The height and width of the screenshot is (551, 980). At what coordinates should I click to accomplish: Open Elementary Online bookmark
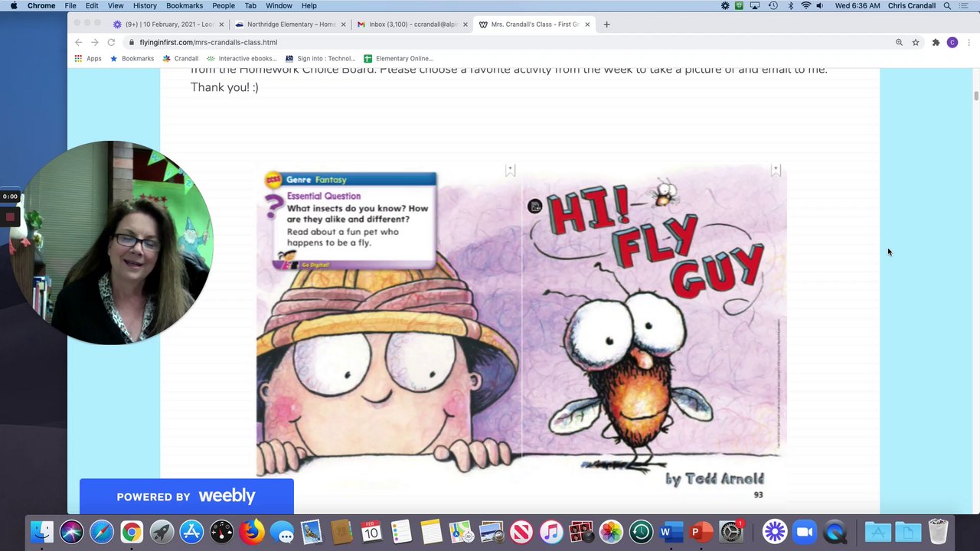399,58
